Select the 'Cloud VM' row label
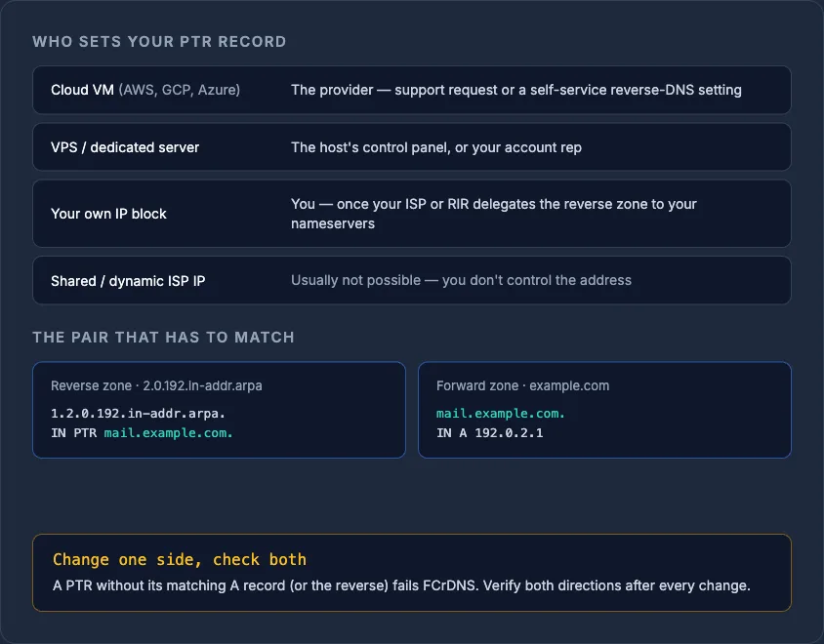 coord(83,90)
